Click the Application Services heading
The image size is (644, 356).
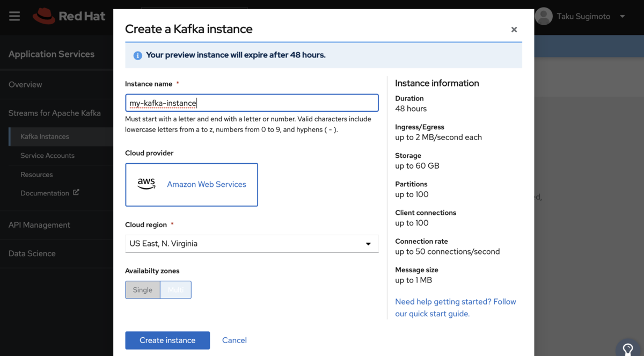coord(52,54)
